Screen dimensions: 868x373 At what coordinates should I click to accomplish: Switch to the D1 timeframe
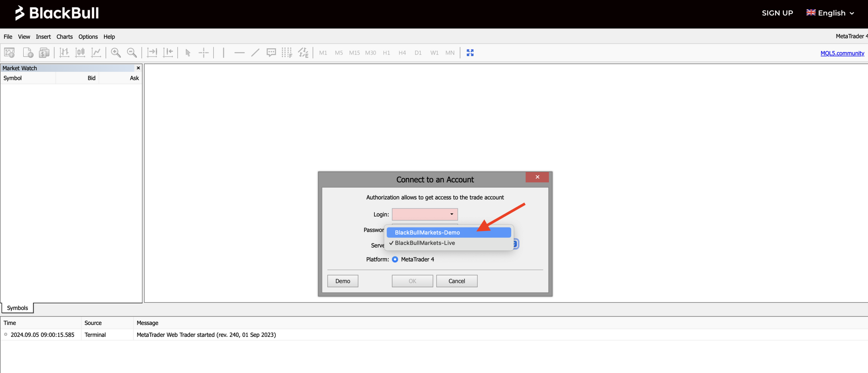(418, 53)
